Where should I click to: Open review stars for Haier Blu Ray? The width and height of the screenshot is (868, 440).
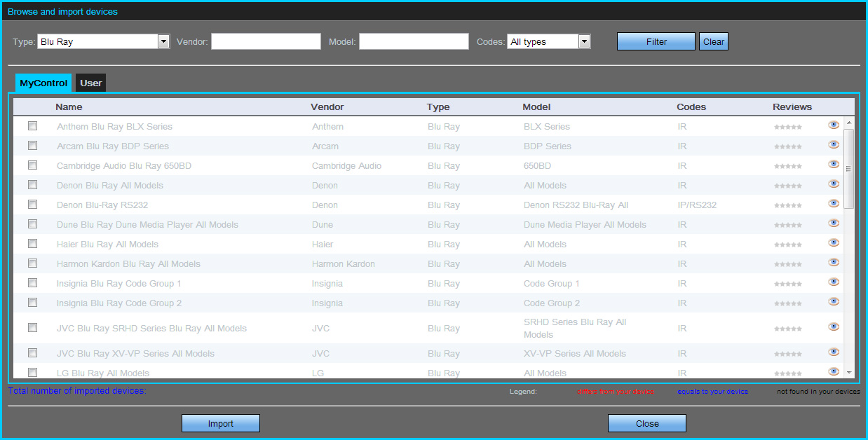[787, 245]
